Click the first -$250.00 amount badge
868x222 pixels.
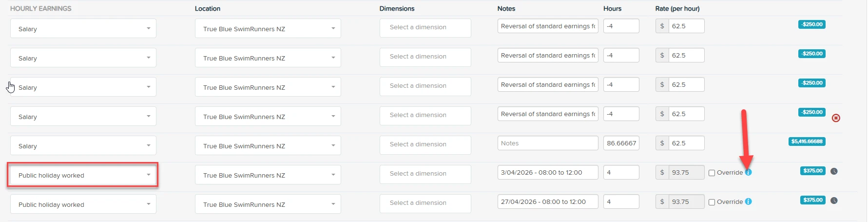(812, 24)
